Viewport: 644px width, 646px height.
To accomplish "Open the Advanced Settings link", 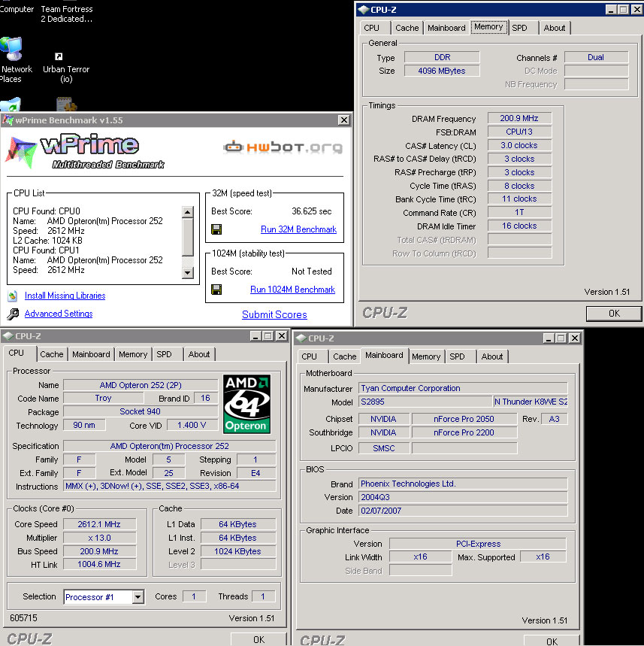I will [59, 314].
